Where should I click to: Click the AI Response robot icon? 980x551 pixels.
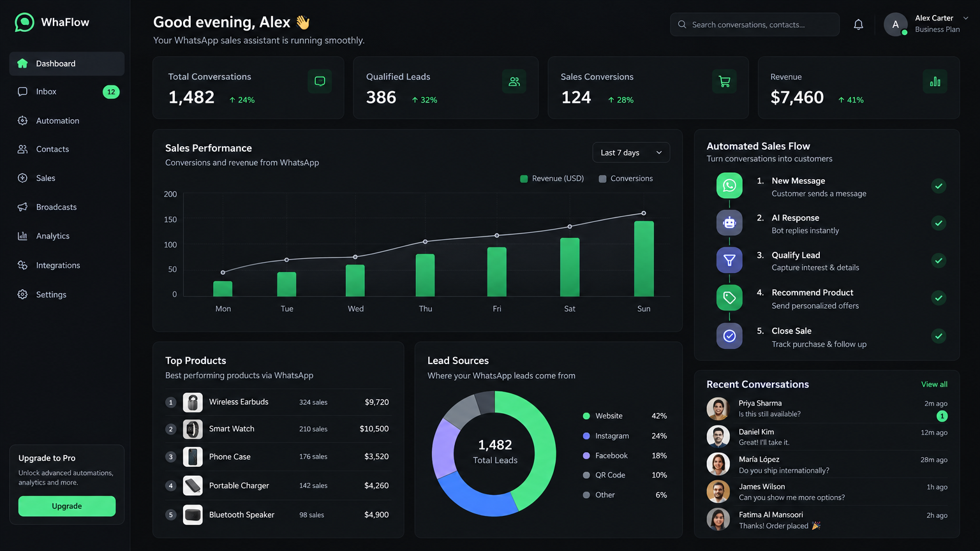pos(729,223)
